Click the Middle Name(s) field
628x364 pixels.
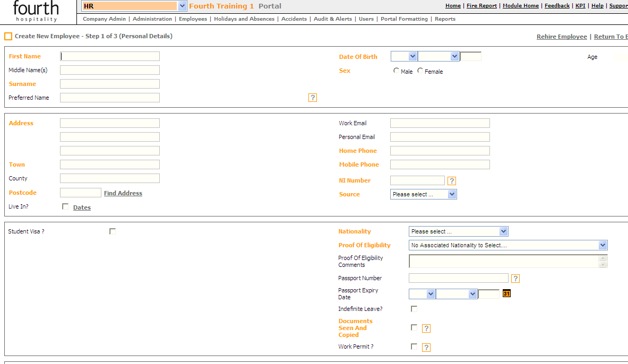(x=110, y=70)
